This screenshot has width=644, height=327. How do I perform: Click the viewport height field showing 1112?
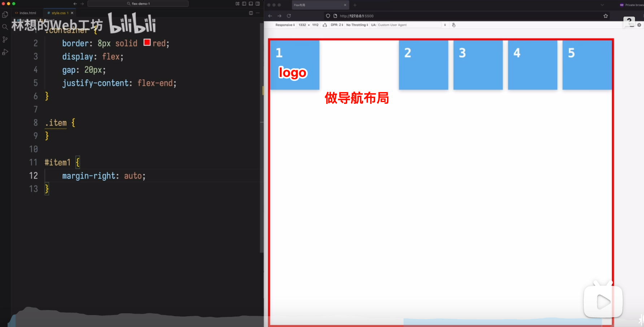pos(315,25)
